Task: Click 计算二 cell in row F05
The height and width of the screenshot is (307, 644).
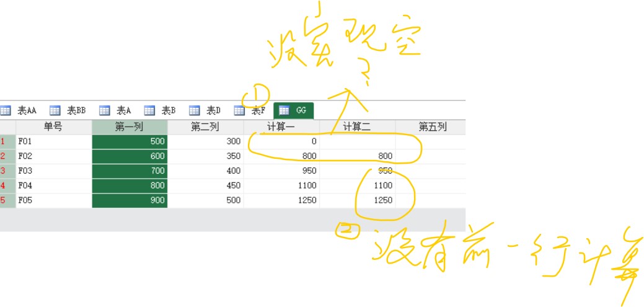Action: (357, 200)
